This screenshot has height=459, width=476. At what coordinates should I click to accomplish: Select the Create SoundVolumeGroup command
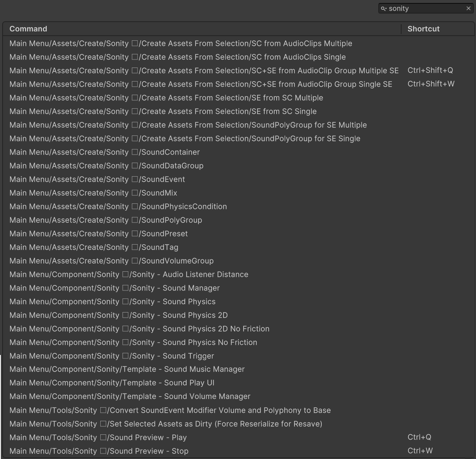coord(238,261)
